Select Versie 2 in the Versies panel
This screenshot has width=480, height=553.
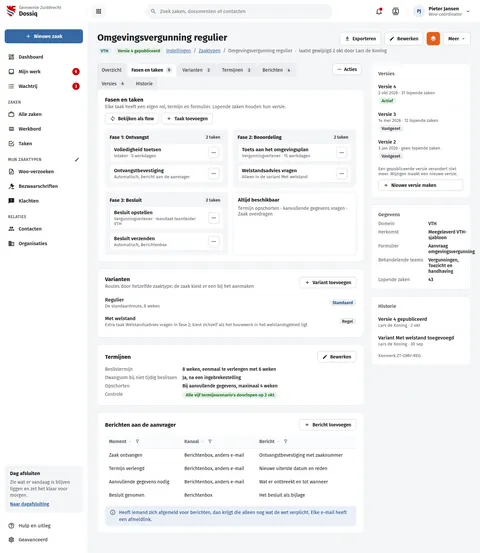(420, 148)
